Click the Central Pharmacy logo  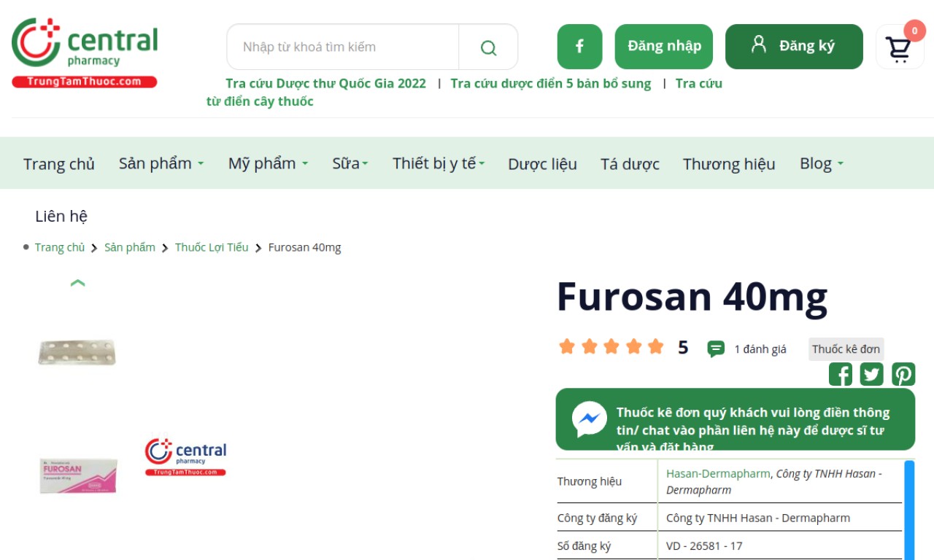85,52
